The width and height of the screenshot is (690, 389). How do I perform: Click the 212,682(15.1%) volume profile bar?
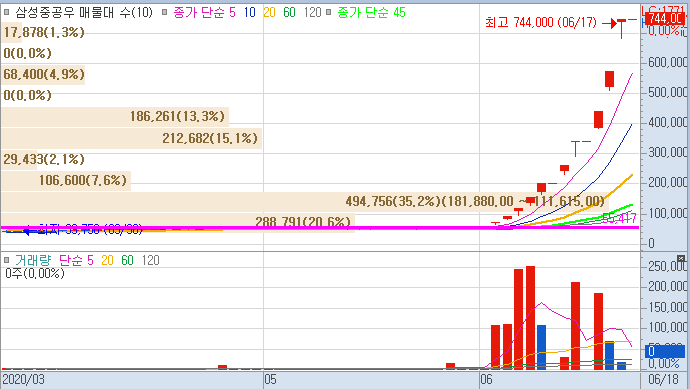[x=132, y=138]
